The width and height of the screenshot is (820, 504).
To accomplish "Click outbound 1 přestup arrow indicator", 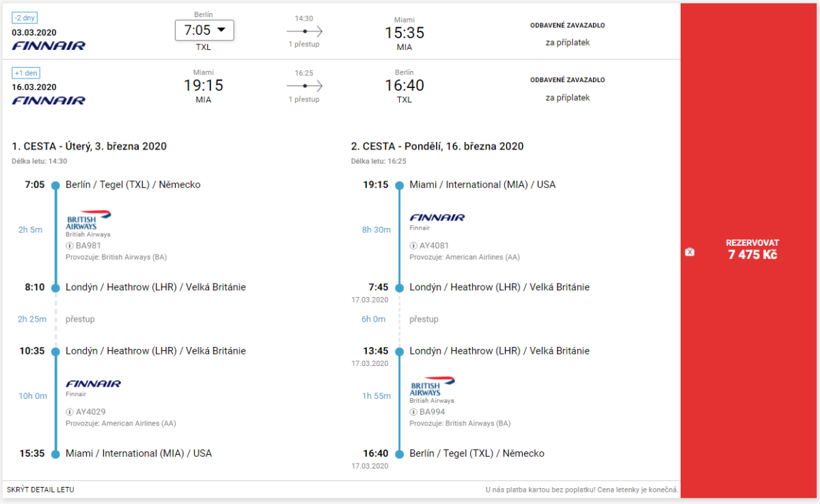I will [304, 31].
